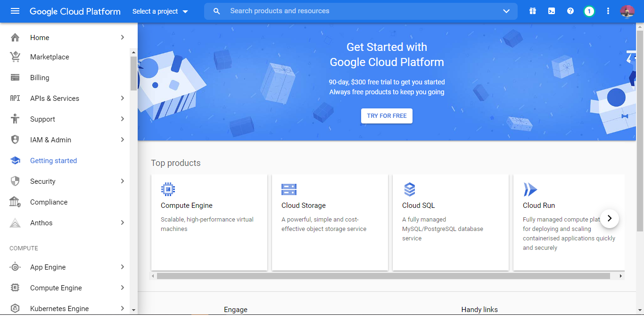Click the products scrollbar left arrow
The width and height of the screenshot is (644, 329).
click(153, 276)
